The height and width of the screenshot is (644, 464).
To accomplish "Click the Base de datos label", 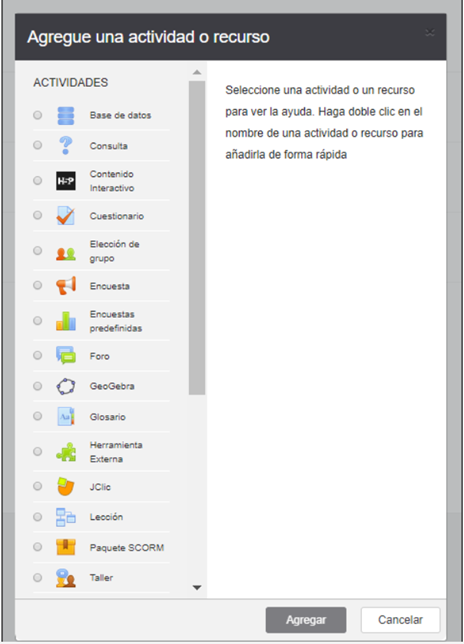I will pyautogui.click(x=120, y=115).
